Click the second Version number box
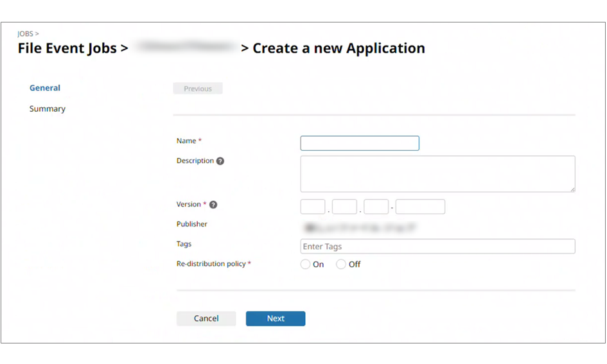This screenshot has height=364, width=607. click(x=344, y=207)
